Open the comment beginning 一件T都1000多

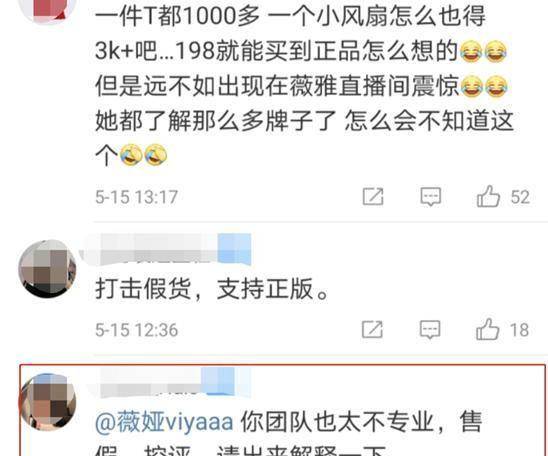(x=304, y=86)
